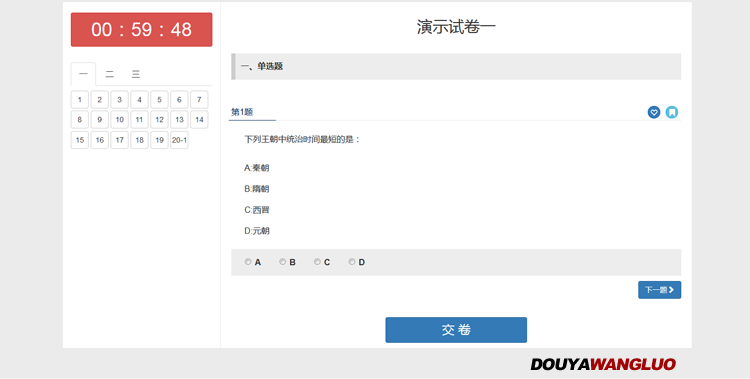The height and width of the screenshot is (379, 750).
Task: Jump to question 2
Action: (99, 100)
